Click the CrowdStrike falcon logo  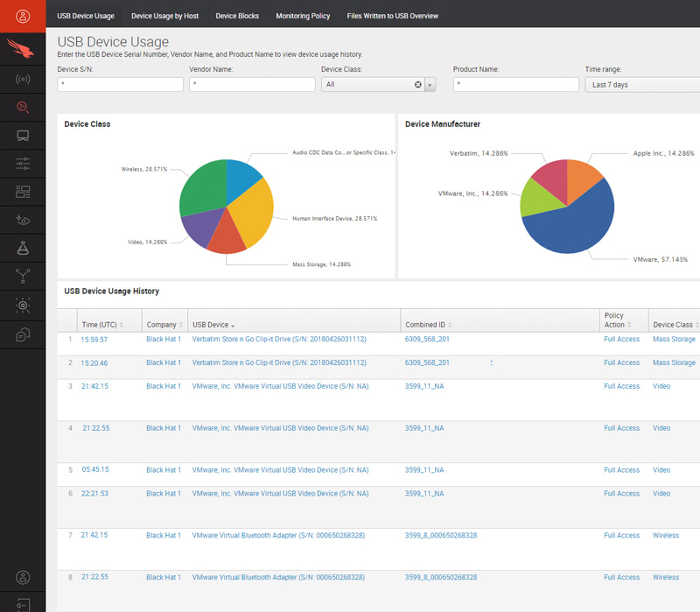tap(23, 48)
